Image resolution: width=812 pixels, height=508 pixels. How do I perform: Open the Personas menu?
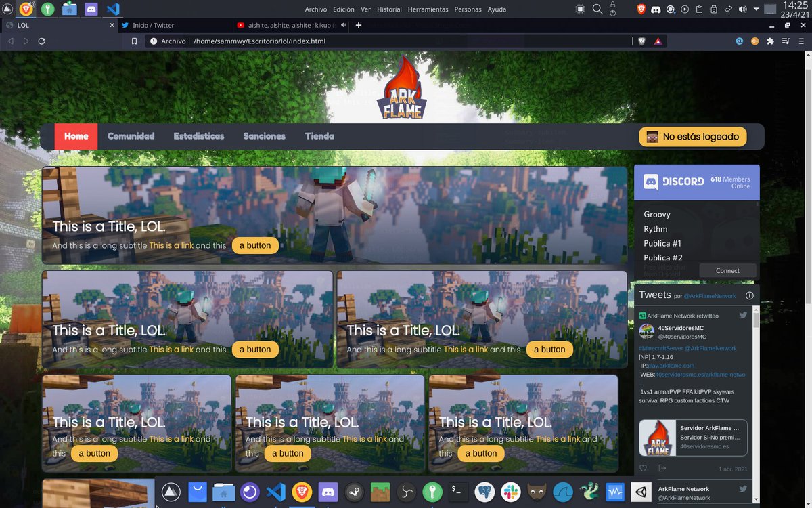468,9
